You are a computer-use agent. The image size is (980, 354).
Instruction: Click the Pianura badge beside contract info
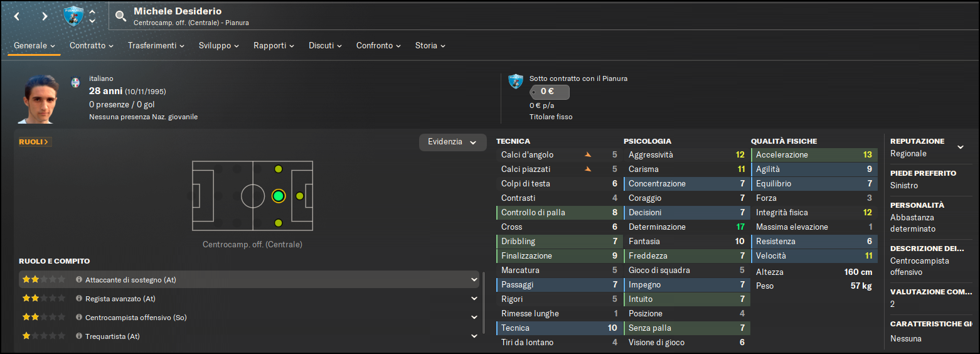[x=516, y=80]
